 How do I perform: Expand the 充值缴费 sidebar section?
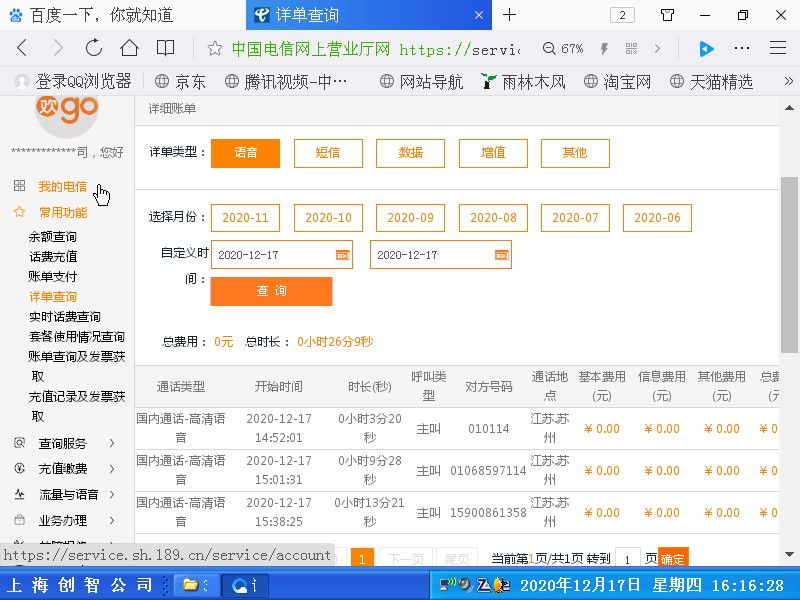coord(64,468)
